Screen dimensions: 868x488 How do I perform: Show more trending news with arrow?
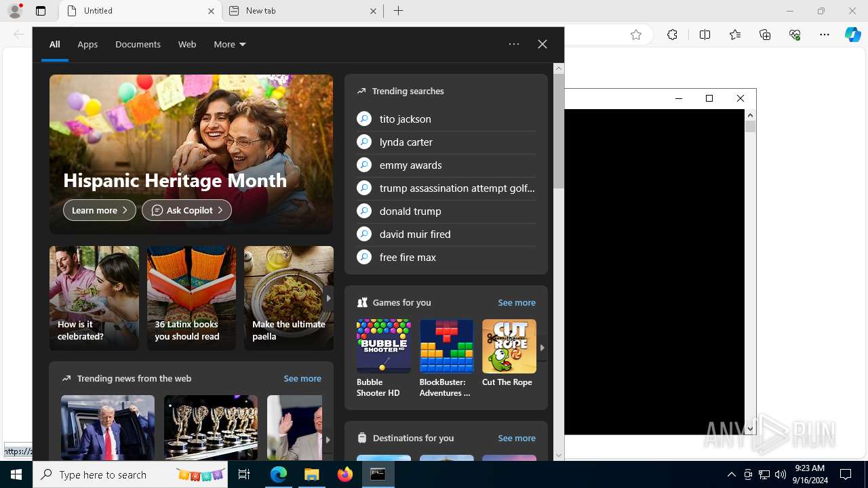tap(328, 440)
